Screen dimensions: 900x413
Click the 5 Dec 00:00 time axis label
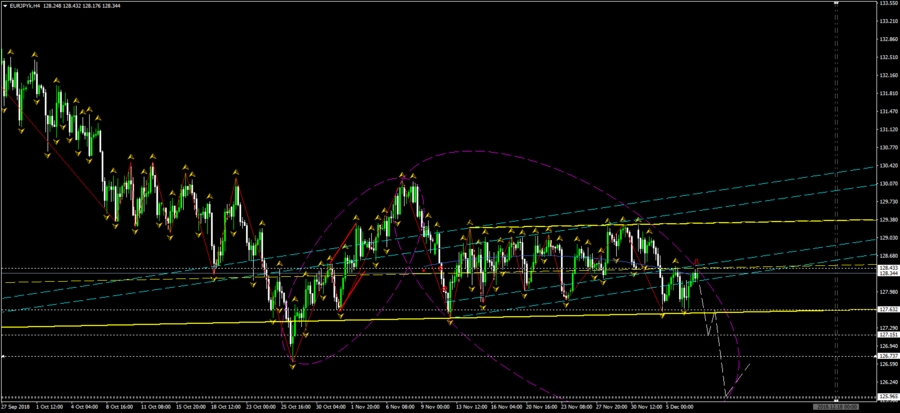tap(679, 407)
